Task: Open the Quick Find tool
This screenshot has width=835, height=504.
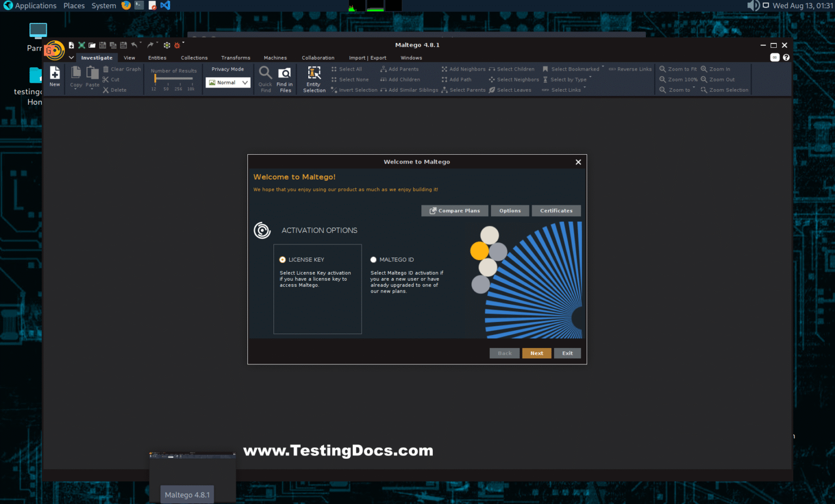Action: [265, 78]
